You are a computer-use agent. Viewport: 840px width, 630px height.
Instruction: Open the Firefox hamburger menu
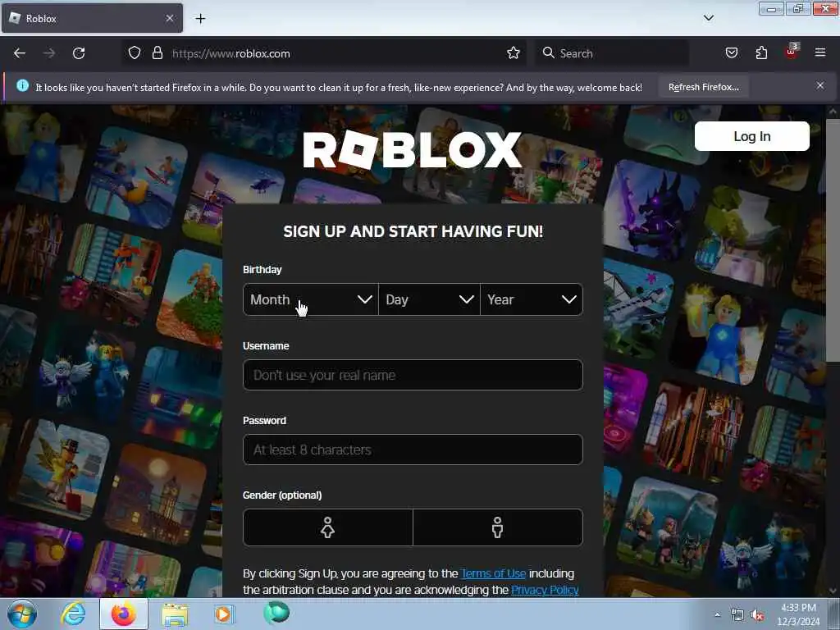tap(819, 52)
